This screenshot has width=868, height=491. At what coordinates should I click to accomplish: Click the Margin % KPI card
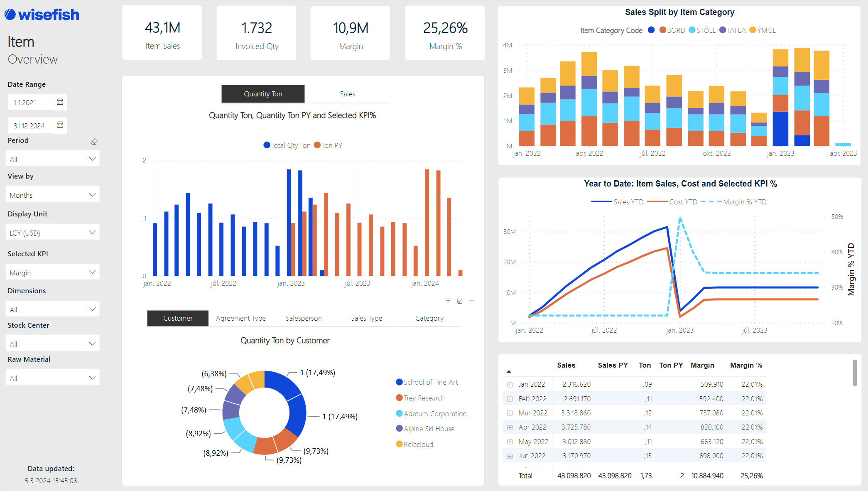(445, 32)
